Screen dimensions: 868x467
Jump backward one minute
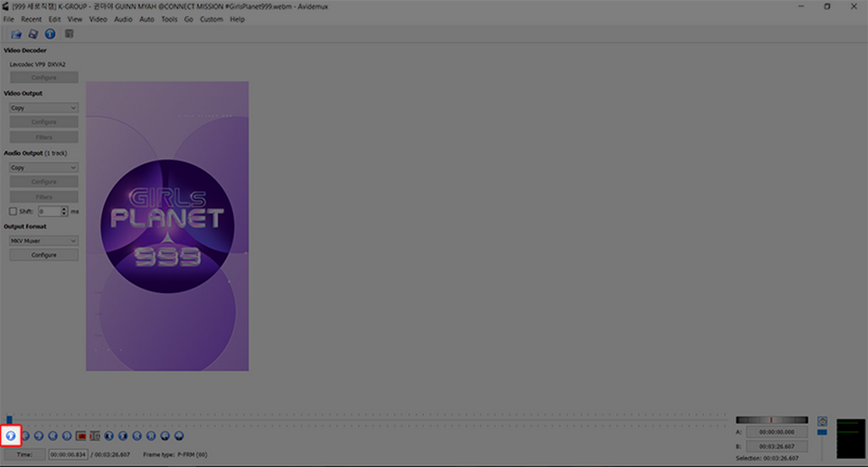click(x=165, y=436)
